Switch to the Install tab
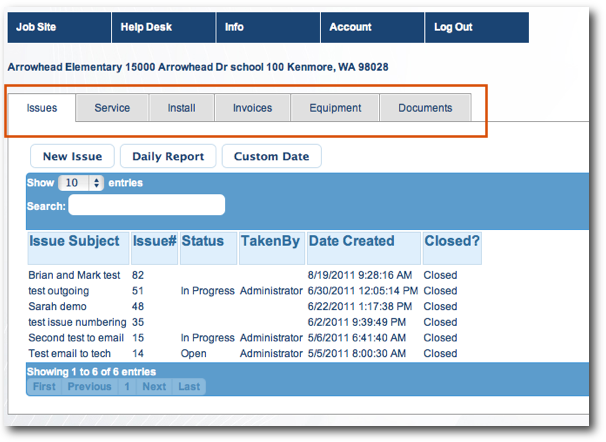Image resolution: width=606 pixels, height=442 pixels. pos(181,108)
